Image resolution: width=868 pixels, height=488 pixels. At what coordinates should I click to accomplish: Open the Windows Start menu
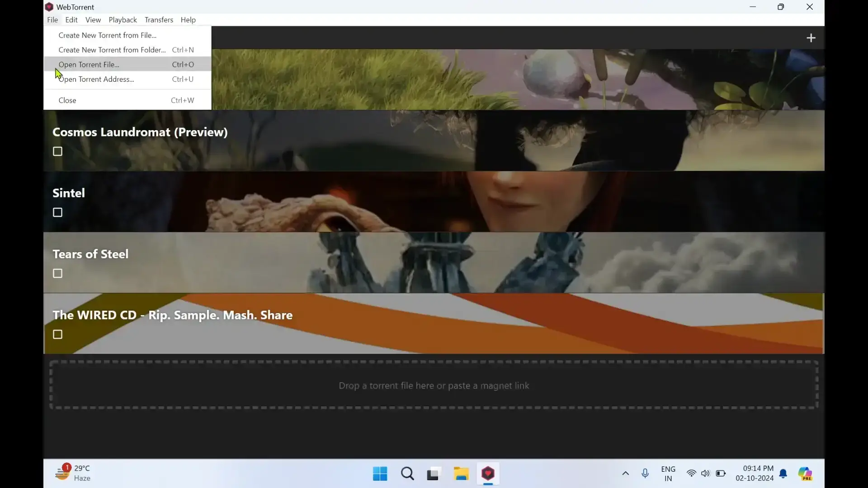click(x=380, y=474)
